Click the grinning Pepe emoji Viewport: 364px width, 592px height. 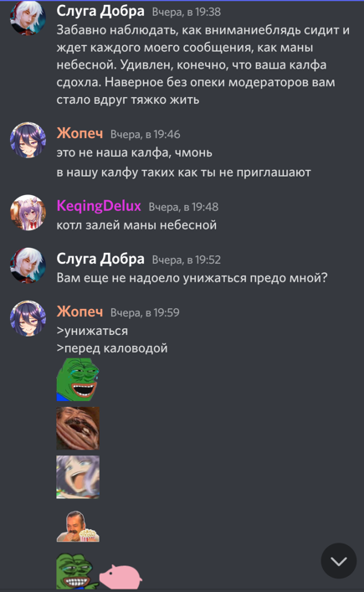coord(77,572)
